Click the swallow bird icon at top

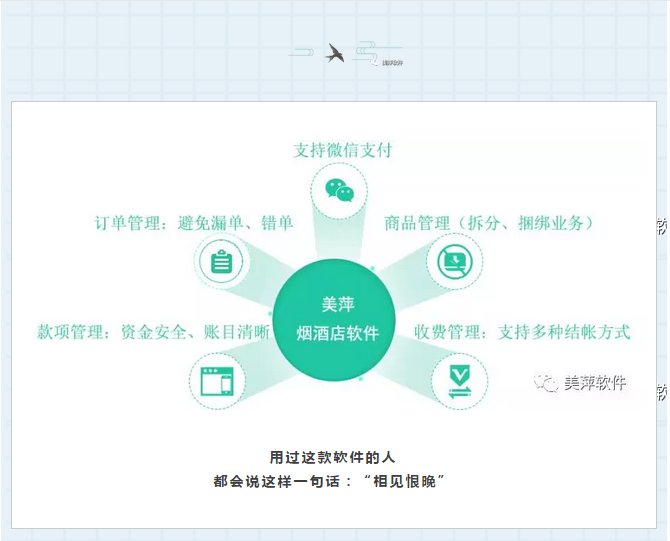[335, 53]
